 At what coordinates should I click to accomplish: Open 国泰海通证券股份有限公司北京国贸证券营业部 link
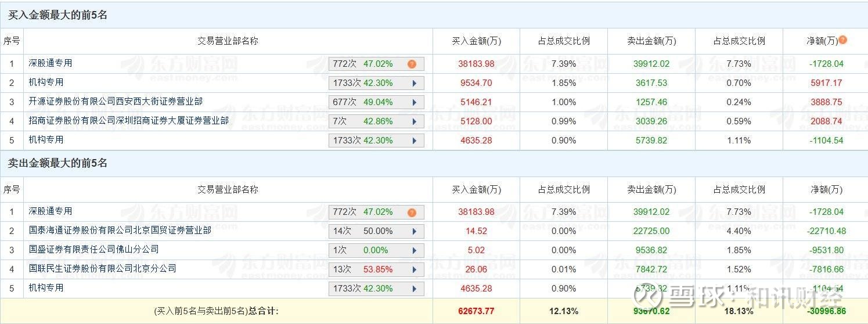(120, 231)
